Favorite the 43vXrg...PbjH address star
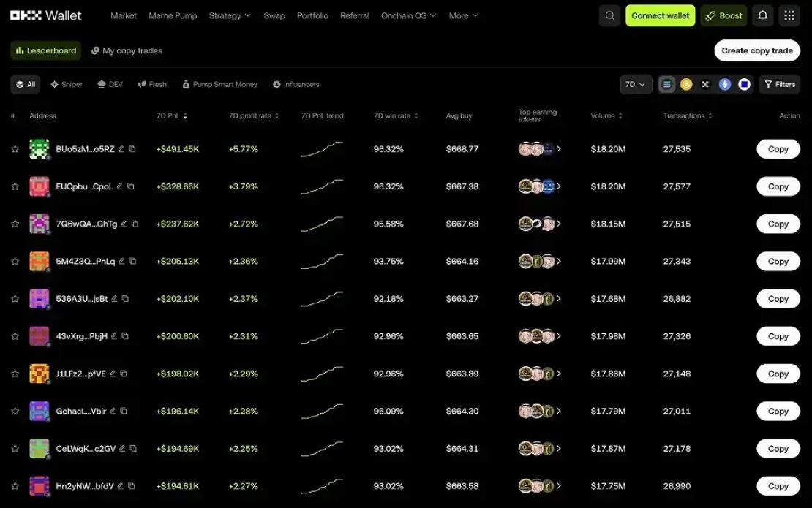This screenshot has height=508, width=812. point(15,336)
